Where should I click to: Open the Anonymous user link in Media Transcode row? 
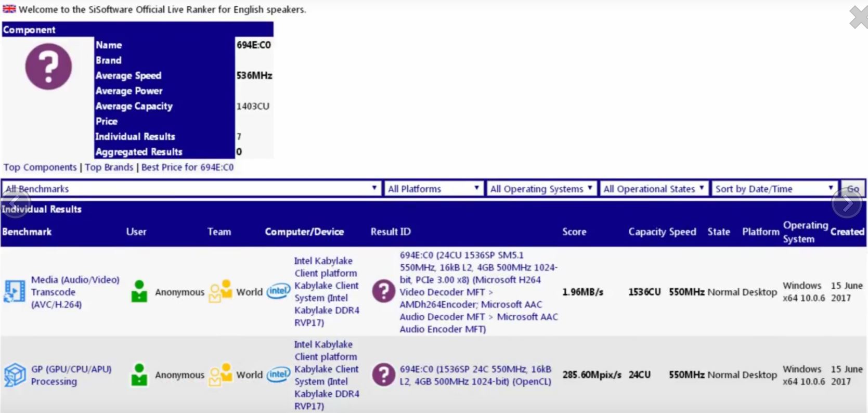(179, 292)
